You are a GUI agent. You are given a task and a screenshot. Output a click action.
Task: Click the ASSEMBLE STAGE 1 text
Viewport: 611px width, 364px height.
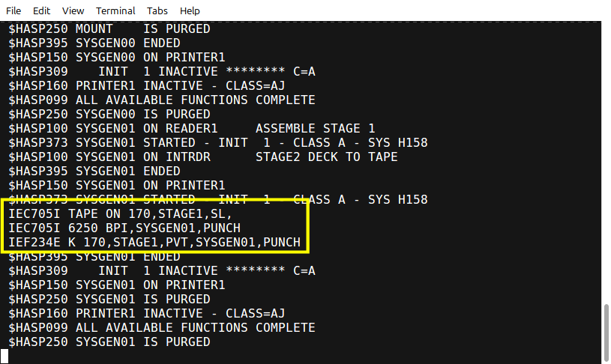pyautogui.click(x=315, y=128)
